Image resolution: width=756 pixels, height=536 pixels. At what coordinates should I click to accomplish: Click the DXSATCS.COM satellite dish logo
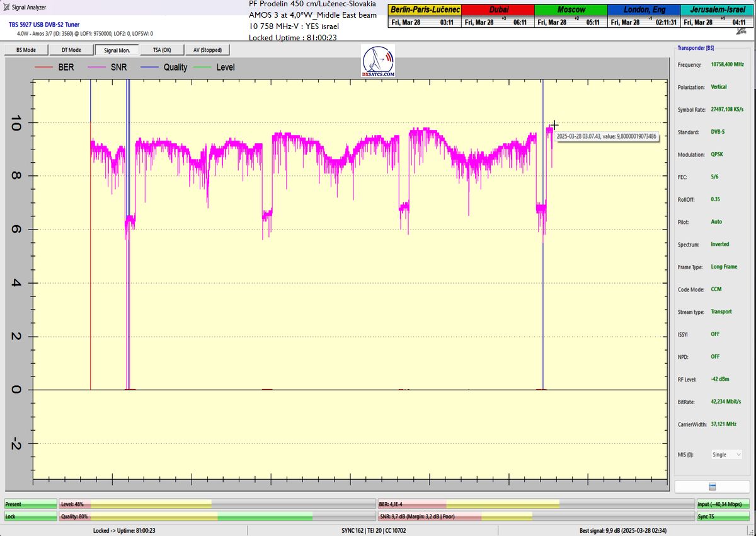[x=379, y=62]
